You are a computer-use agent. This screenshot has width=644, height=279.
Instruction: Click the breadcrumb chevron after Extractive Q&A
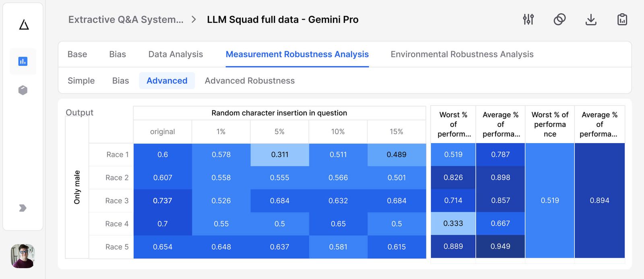click(194, 19)
